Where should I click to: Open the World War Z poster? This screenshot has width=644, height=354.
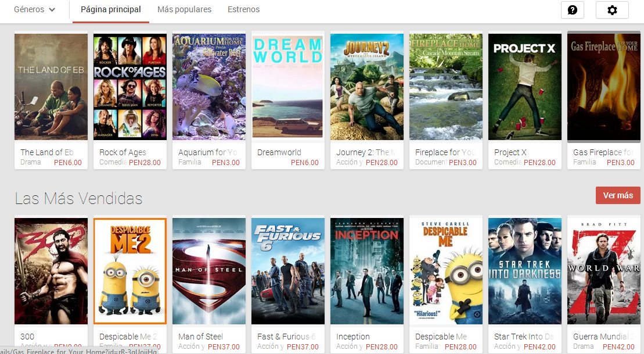click(604, 271)
